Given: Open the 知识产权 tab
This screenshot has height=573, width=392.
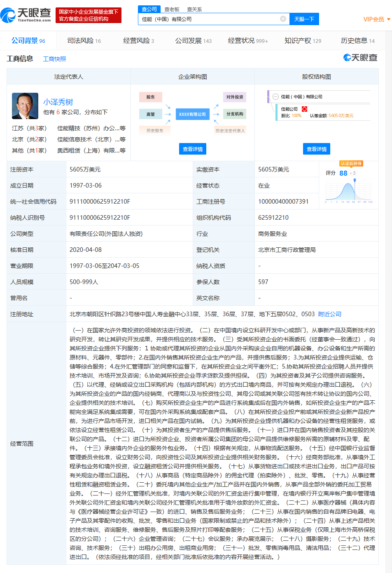Looking at the screenshot, I should (303, 41).
